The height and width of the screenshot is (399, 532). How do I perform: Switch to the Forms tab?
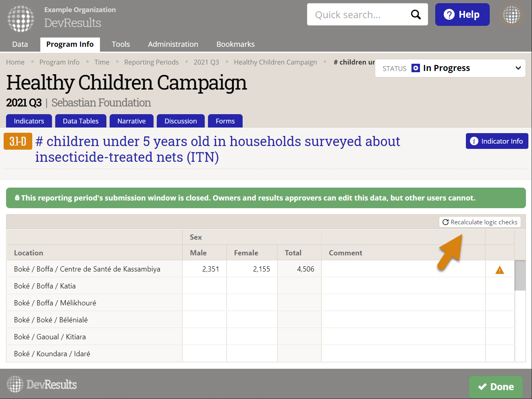[x=225, y=121]
